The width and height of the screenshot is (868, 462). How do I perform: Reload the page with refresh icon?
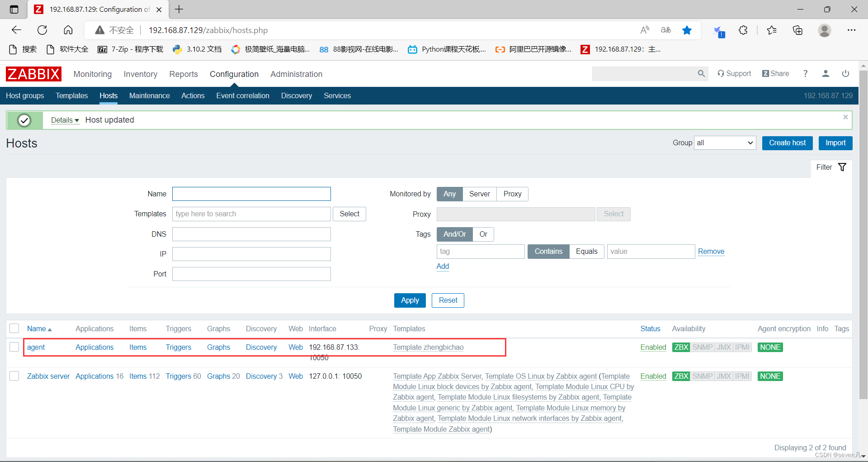pyautogui.click(x=42, y=30)
